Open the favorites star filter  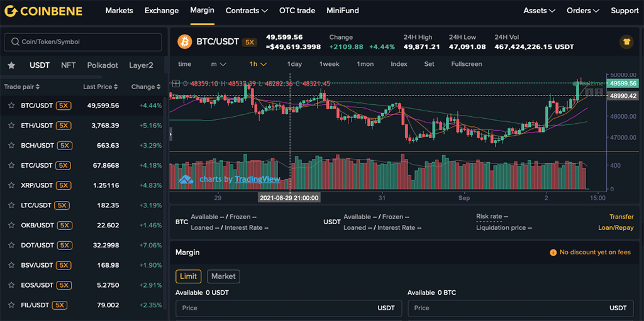11,65
